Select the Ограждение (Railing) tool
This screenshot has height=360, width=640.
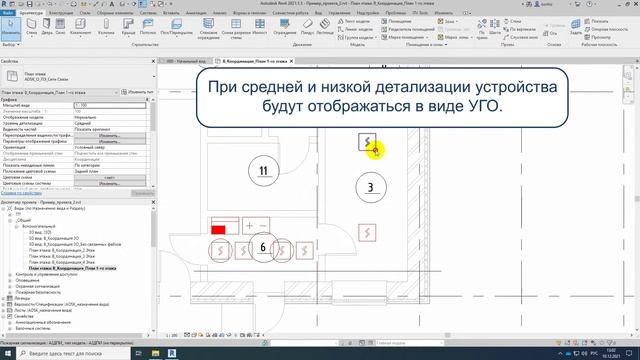(x=285, y=27)
